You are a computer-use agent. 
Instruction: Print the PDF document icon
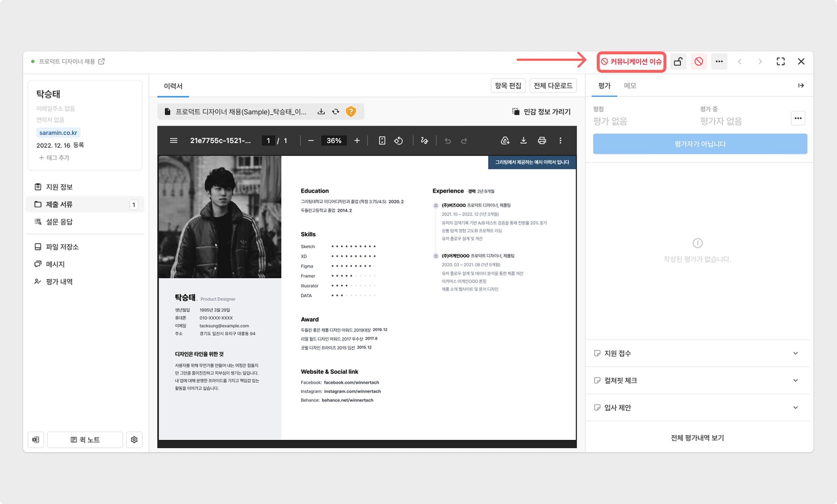(542, 140)
